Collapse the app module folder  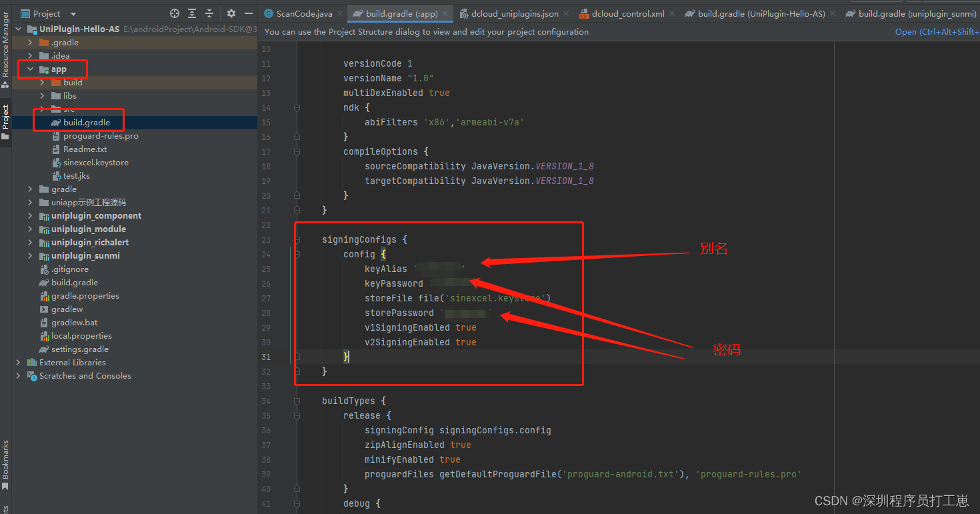click(x=30, y=69)
